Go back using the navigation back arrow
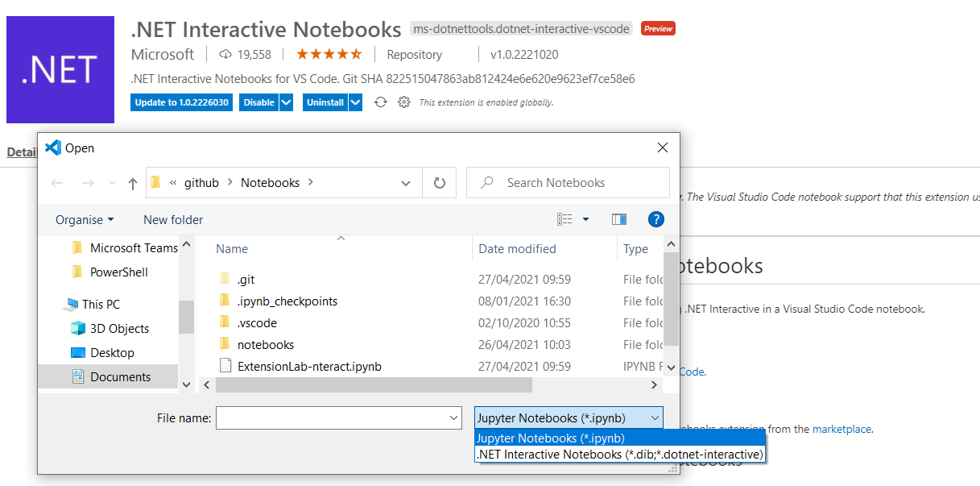The height and width of the screenshot is (486, 980). click(x=56, y=182)
